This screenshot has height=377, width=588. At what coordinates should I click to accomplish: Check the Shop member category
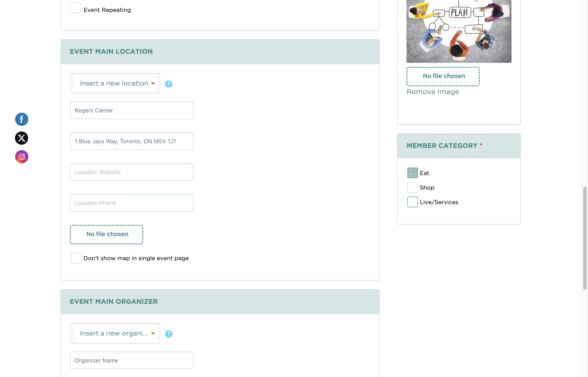tap(412, 188)
